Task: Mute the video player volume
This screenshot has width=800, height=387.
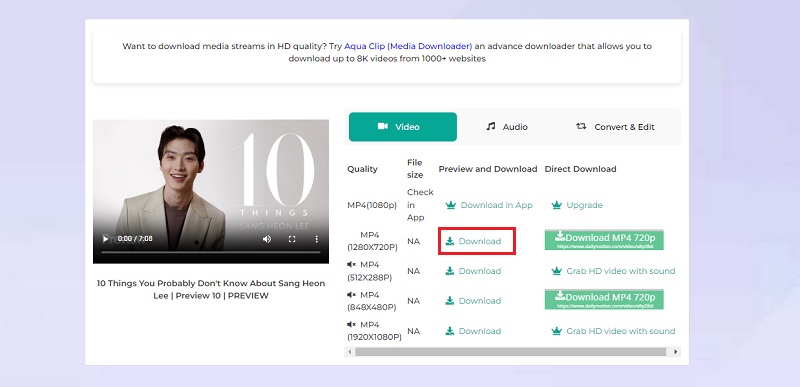Action: [267, 239]
